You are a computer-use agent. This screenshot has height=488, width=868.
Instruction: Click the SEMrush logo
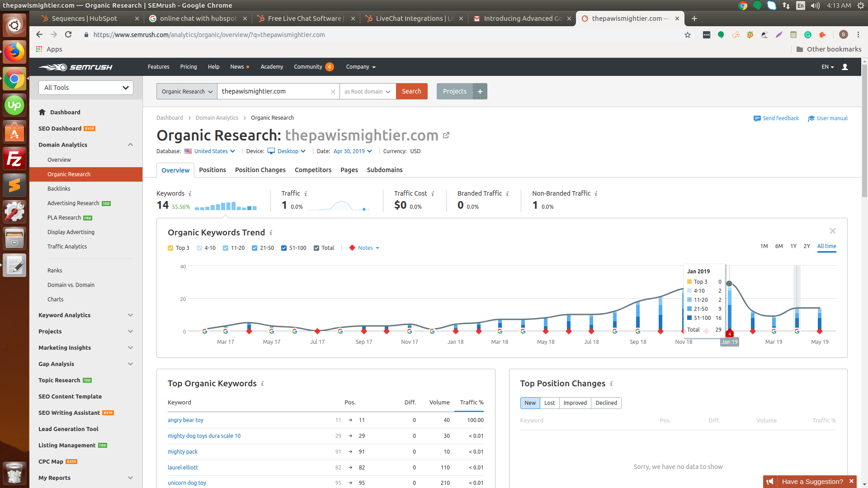click(x=75, y=67)
